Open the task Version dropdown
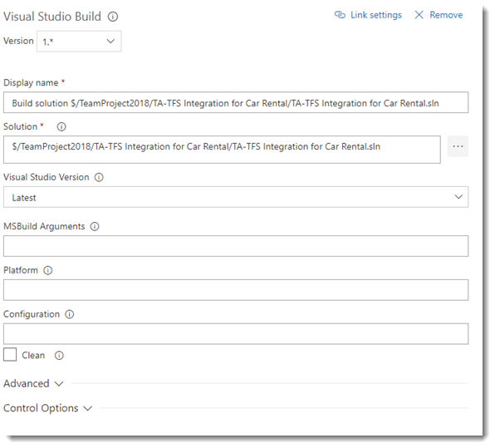Screen dimensions: 495x448 point(79,42)
